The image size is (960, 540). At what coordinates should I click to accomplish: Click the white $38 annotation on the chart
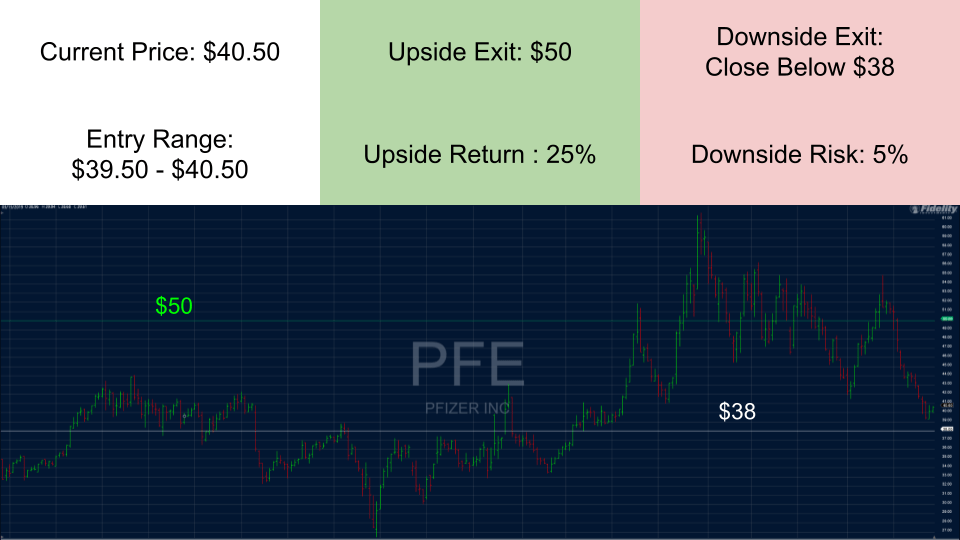737,411
